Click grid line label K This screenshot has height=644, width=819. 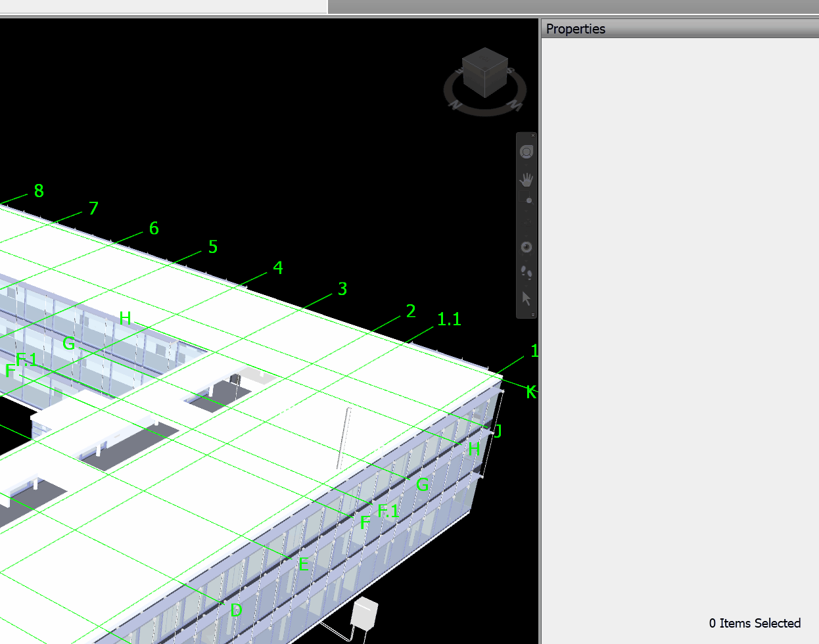[x=531, y=392]
